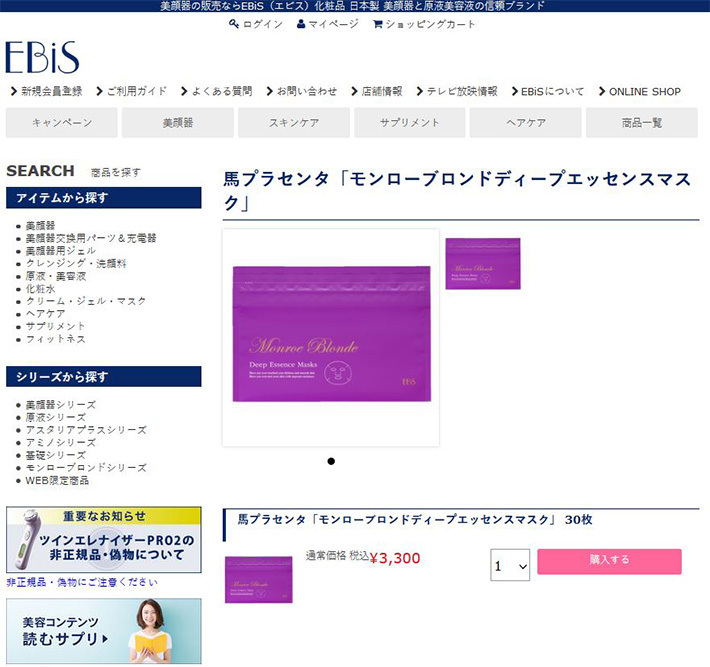Open 化粧水 category

click(40, 288)
